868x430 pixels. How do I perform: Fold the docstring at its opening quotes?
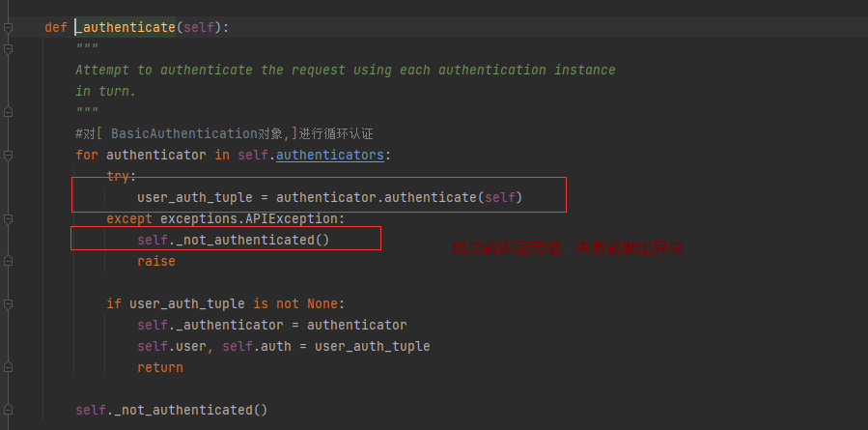[7, 48]
